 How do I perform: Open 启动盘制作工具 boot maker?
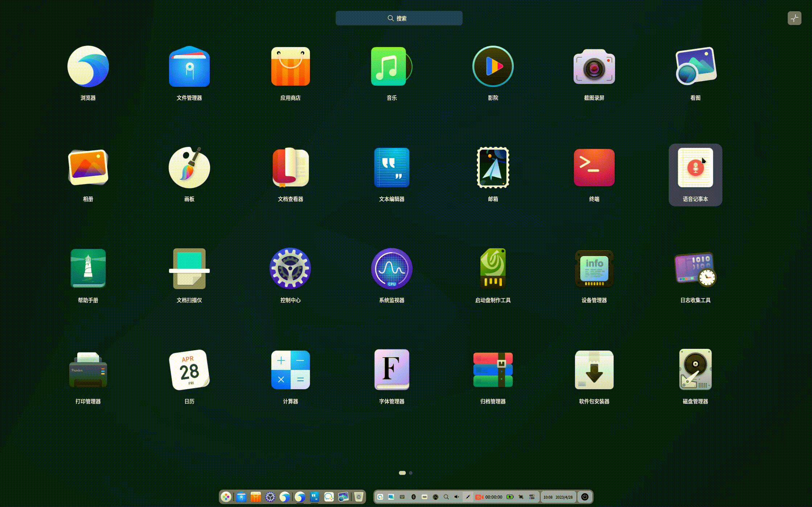point(493,269)
